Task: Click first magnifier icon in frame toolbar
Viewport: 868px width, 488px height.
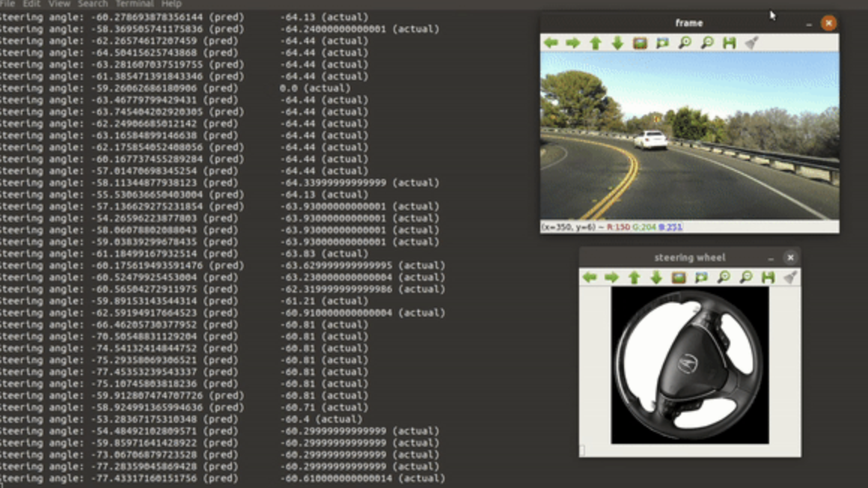Action: 685,43
